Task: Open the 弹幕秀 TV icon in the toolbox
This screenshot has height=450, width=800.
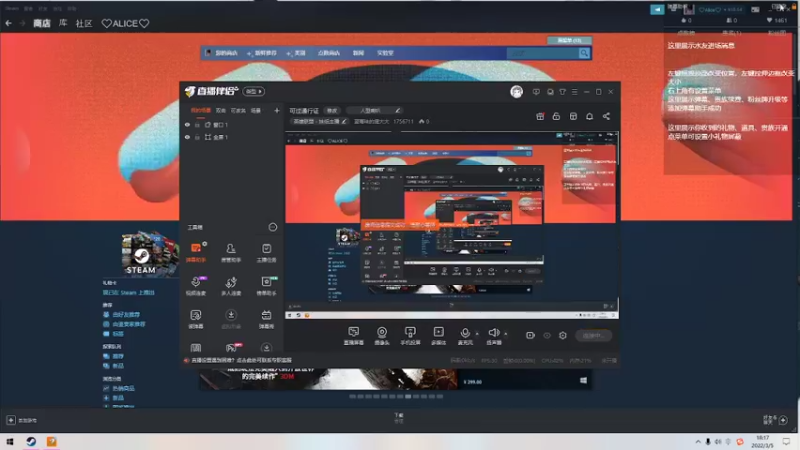Action: pos(266,319)
